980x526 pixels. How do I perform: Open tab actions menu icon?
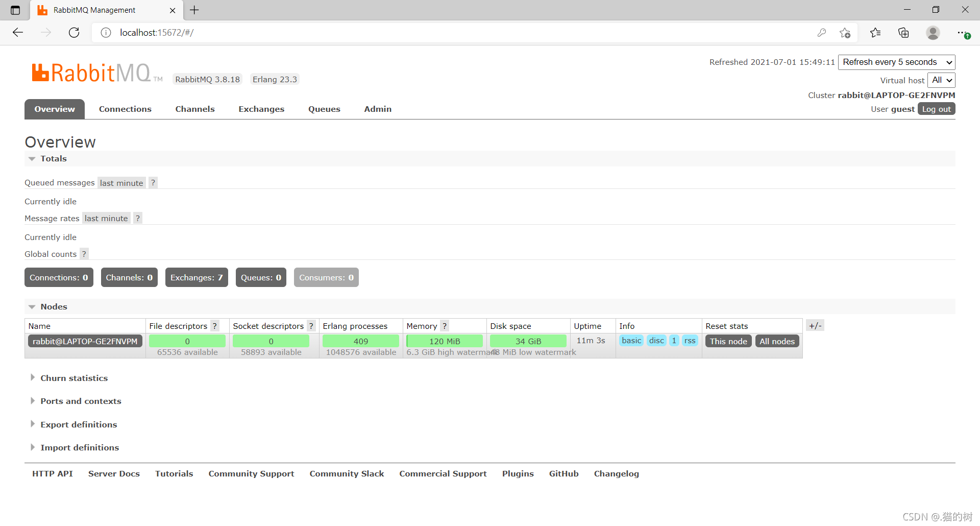point(15,10)
